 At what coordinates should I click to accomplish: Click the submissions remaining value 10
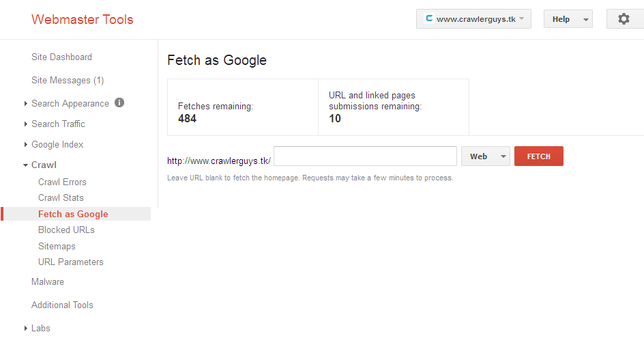pos(335,118)
